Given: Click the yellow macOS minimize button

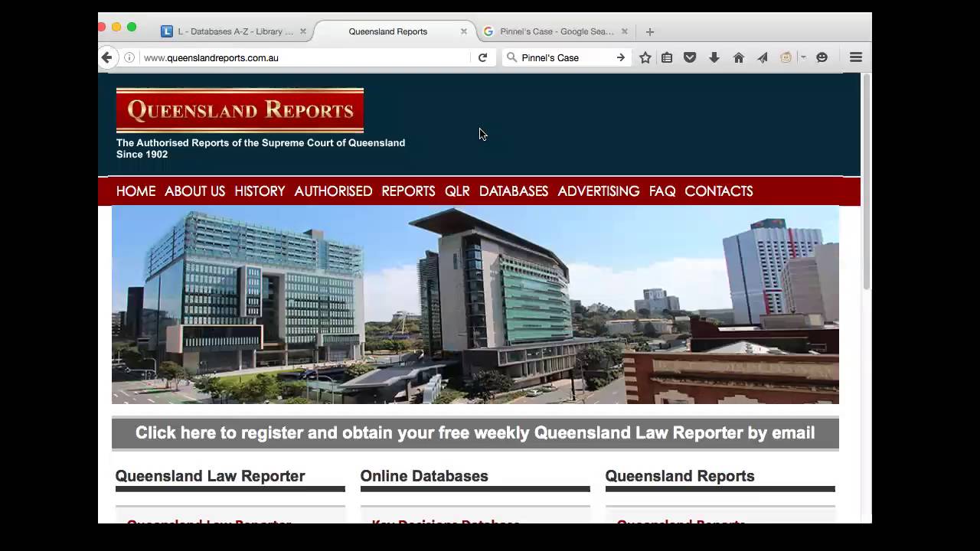Looking at the screenshot, I should tap(116, 27).
